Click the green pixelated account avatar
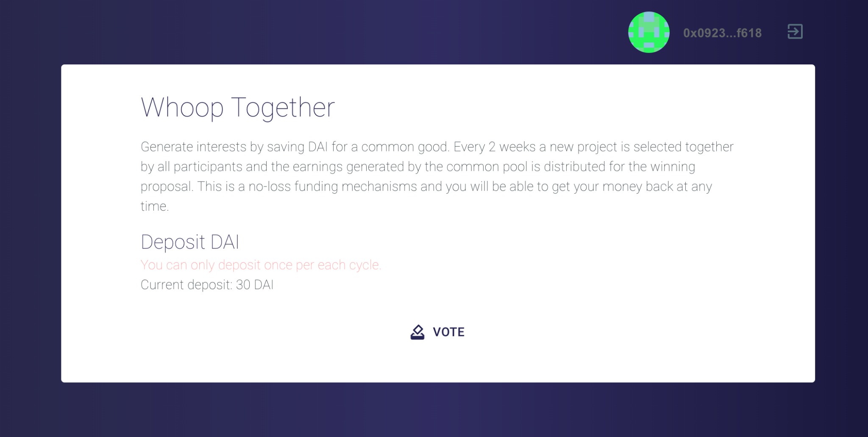 pyautogui.click(x=648, y=32)
